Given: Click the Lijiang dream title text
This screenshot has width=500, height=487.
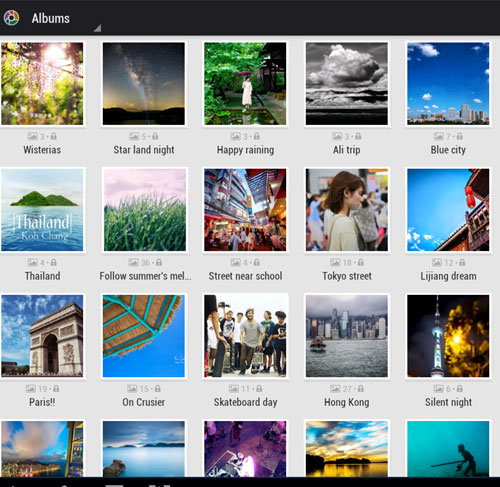Looking at the screenshot, I should (x=448, y=276).
